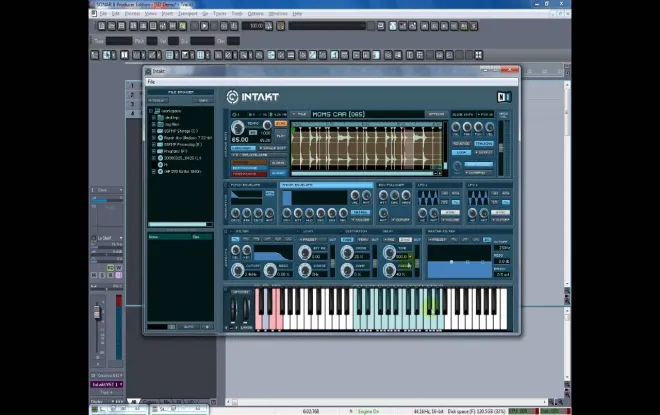Click keyboard OPTIONS button above wheels
This screenshot has height=415, width=660.
[x=240, y=292]
